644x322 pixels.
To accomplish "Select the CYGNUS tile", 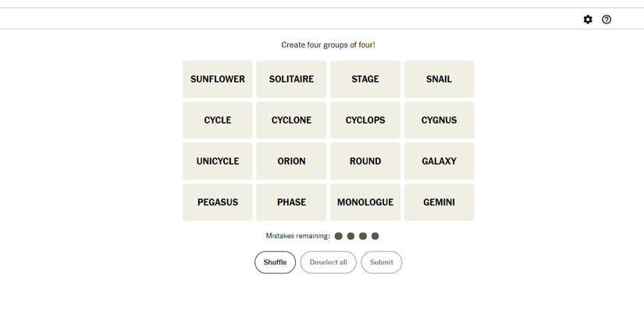I will pyautogui.click(x=439, y=120).
